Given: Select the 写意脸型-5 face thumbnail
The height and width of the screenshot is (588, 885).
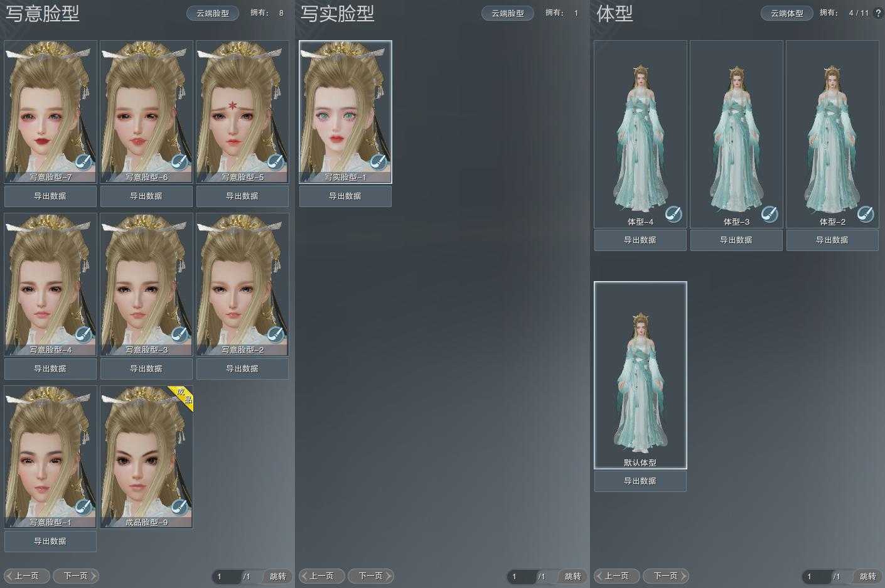Looking at the screenshot, I should [243, 112].
